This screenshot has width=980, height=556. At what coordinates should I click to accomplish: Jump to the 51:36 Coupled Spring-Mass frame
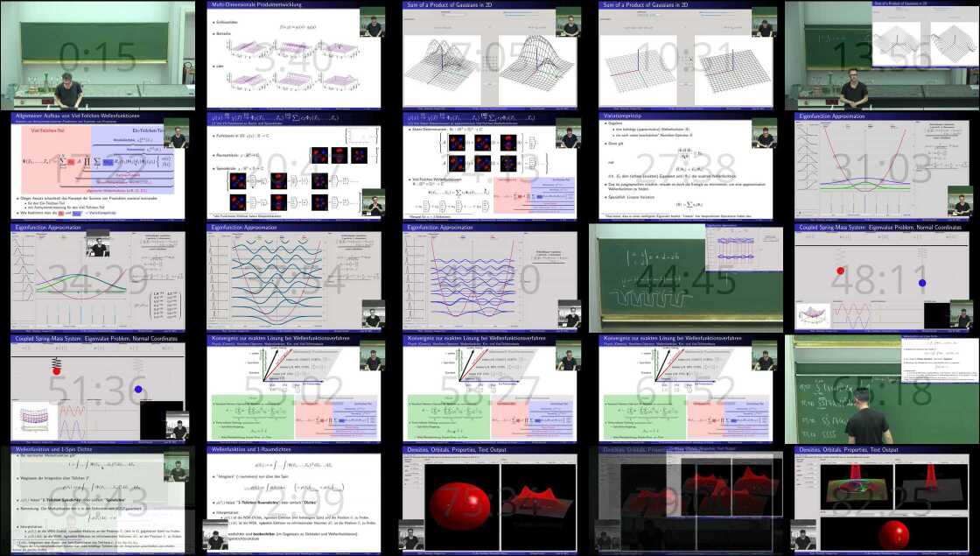[x=97, y=389]
